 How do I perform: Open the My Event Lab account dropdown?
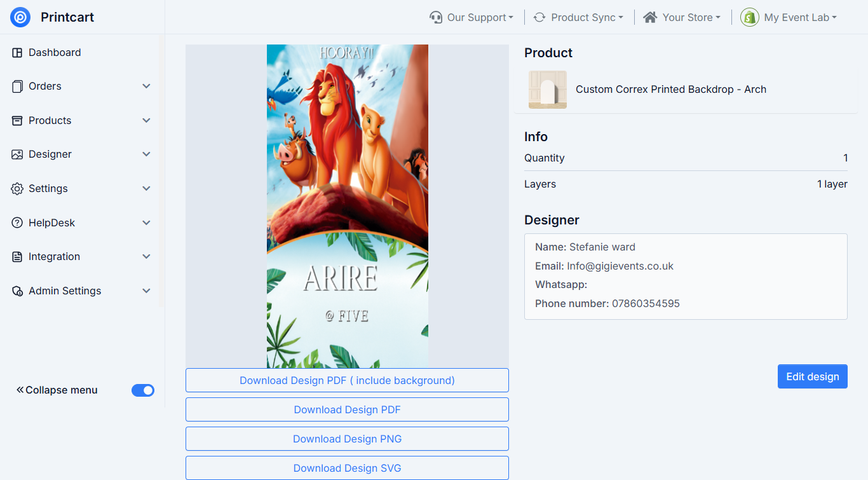(789, 17)
